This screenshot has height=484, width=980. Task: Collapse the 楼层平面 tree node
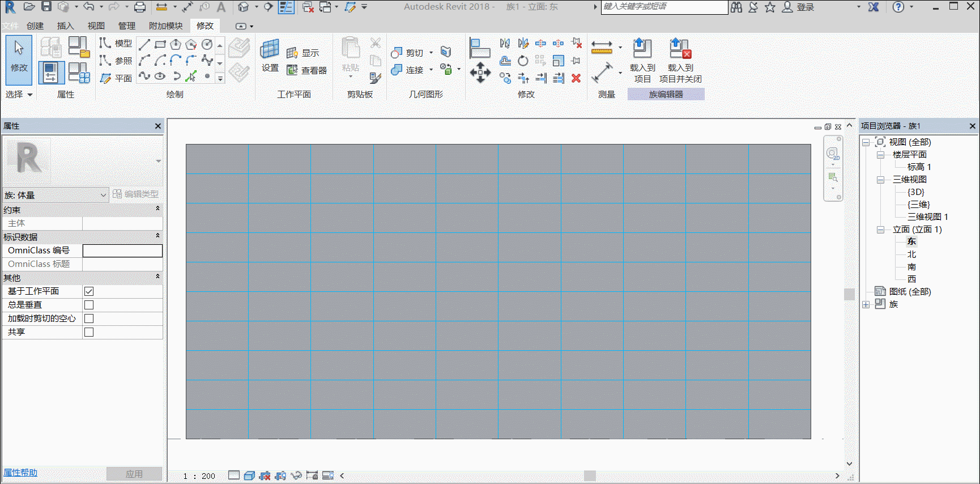click(880, 155)
